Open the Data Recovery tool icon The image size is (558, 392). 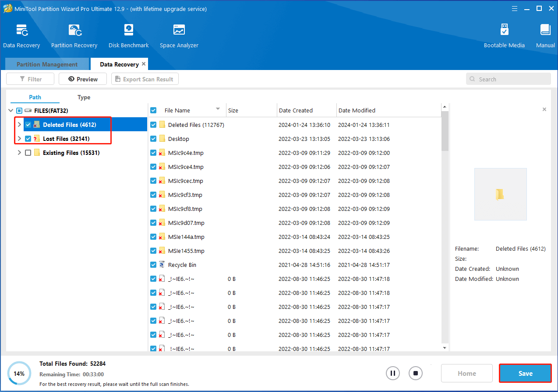pyautogui.click(x=21, y=30)
